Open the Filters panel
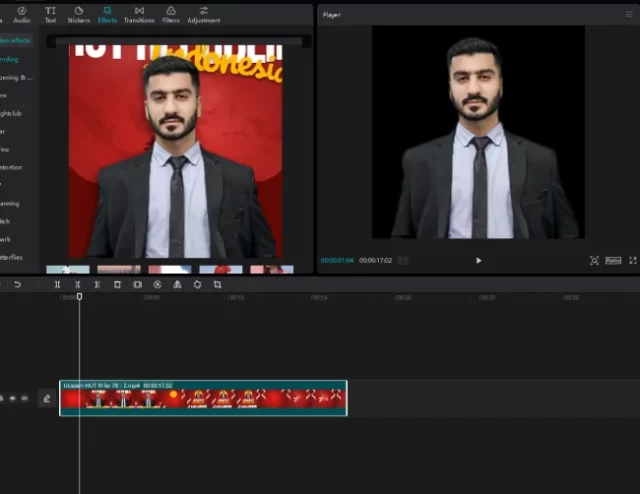640x494 pixels. (x=171, y=14)
